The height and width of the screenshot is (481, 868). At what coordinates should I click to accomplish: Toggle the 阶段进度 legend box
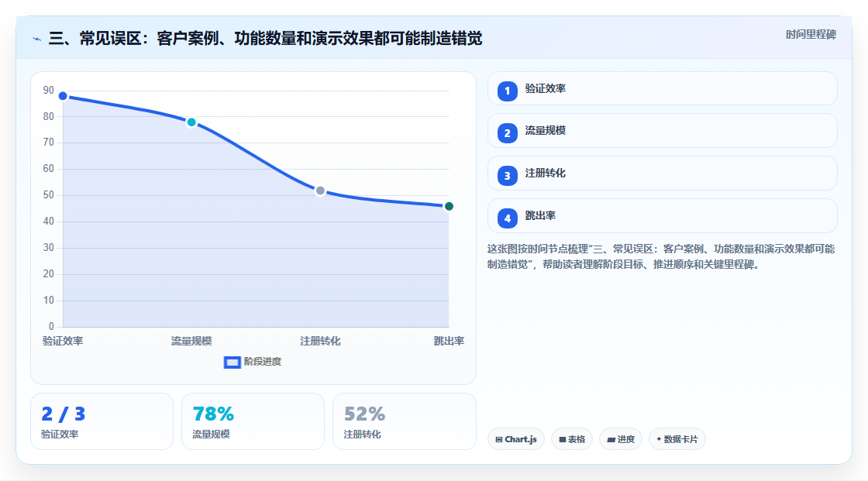(232, 362)
